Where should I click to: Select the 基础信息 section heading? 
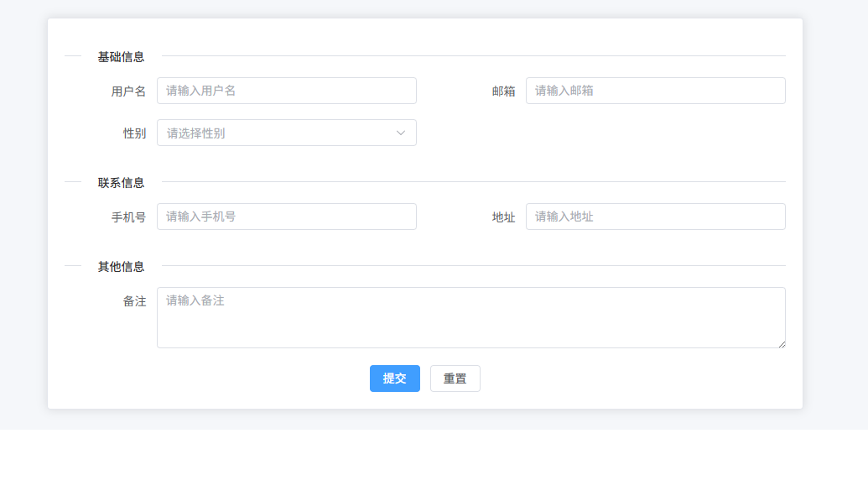coord(121,57)
